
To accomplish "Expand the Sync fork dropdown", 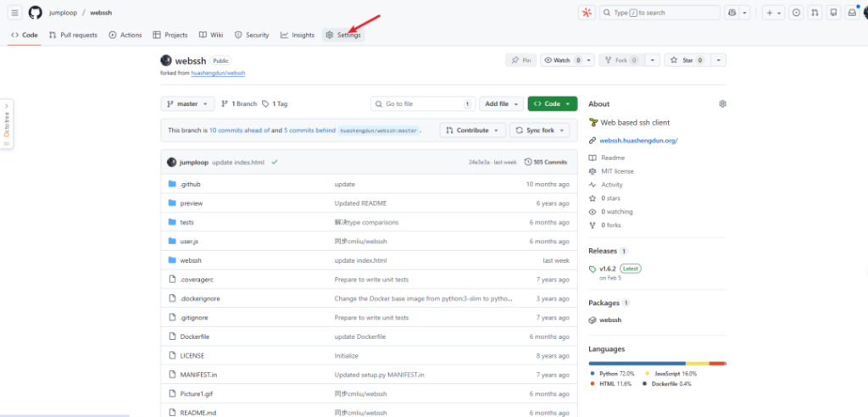I will (540, 131).
